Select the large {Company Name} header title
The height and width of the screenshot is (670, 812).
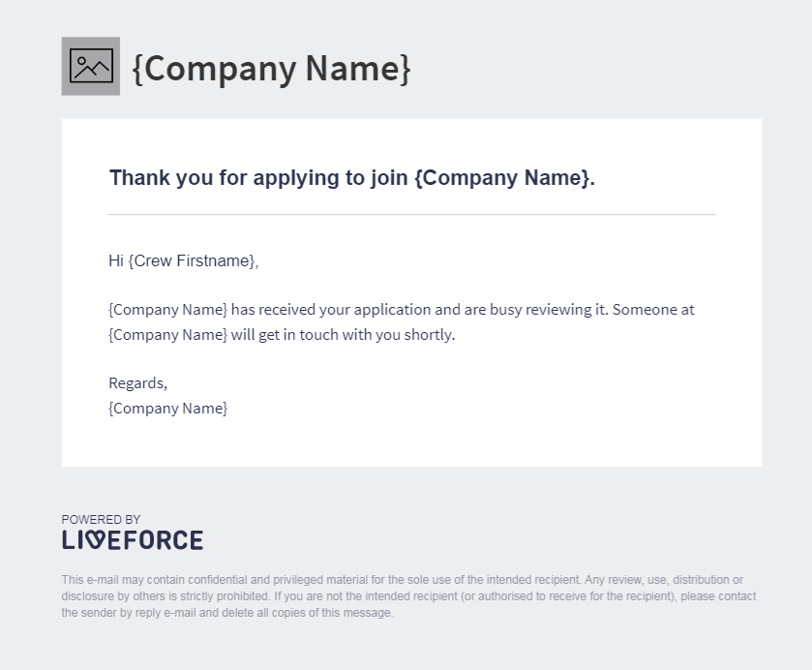point(271,68)
